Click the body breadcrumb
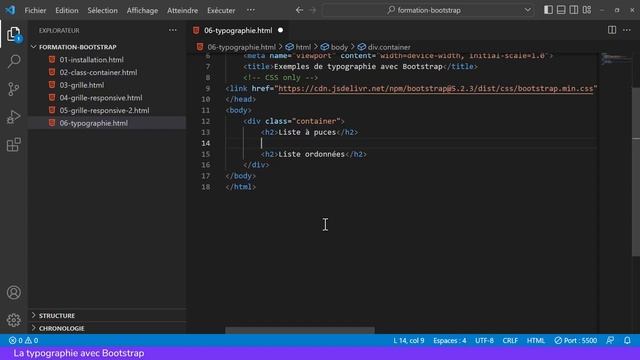 (339, 47)
